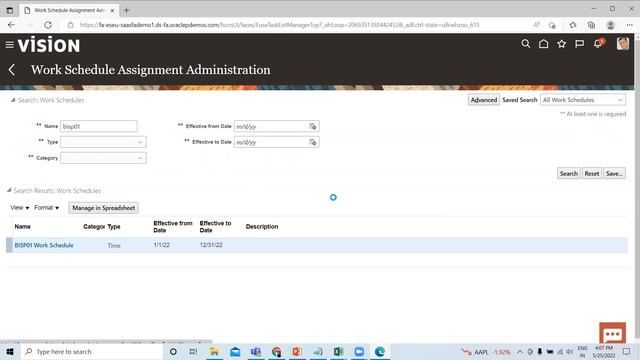The width and height of the screenshot is (640, 360).
Task: Go to the Home page icon
Action: tap(544, 44)
